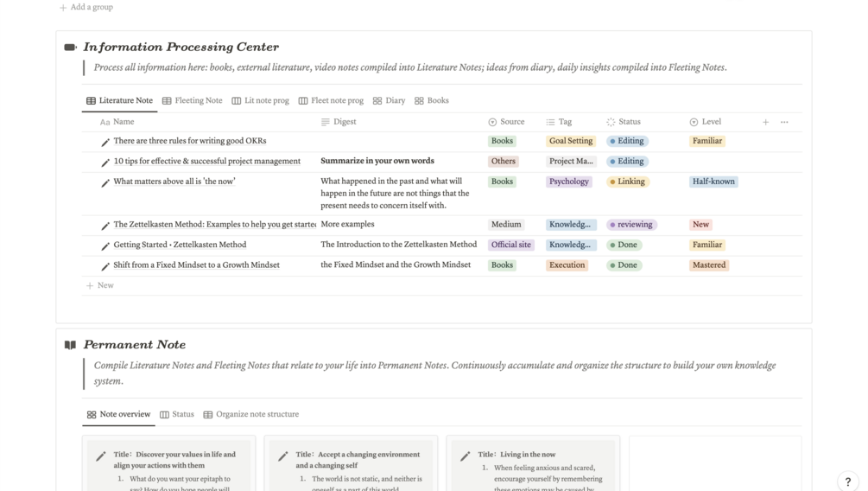Open the Organize note structure tab
This screenshot has width=868, height=491.
coord(250,414)
